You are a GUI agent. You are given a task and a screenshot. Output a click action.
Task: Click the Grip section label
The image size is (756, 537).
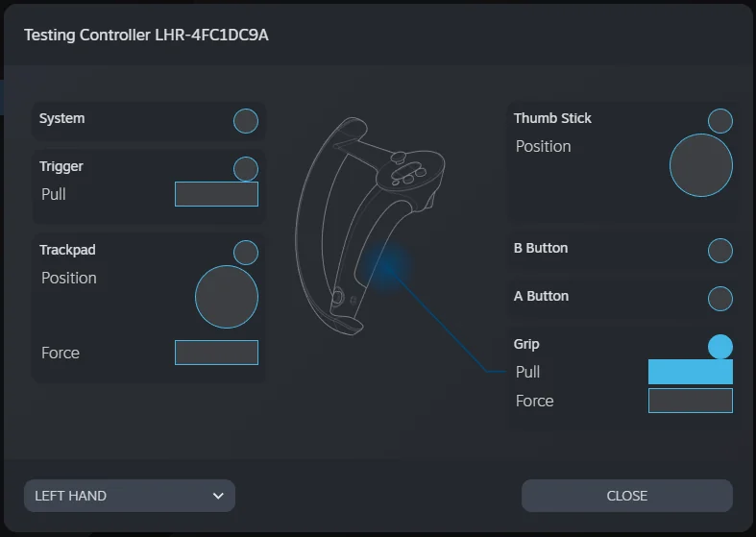click(x=526, y=344)
